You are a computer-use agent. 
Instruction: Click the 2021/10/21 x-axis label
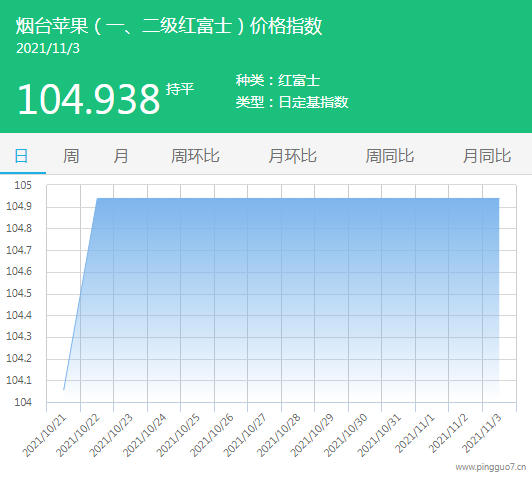point(44,435)
